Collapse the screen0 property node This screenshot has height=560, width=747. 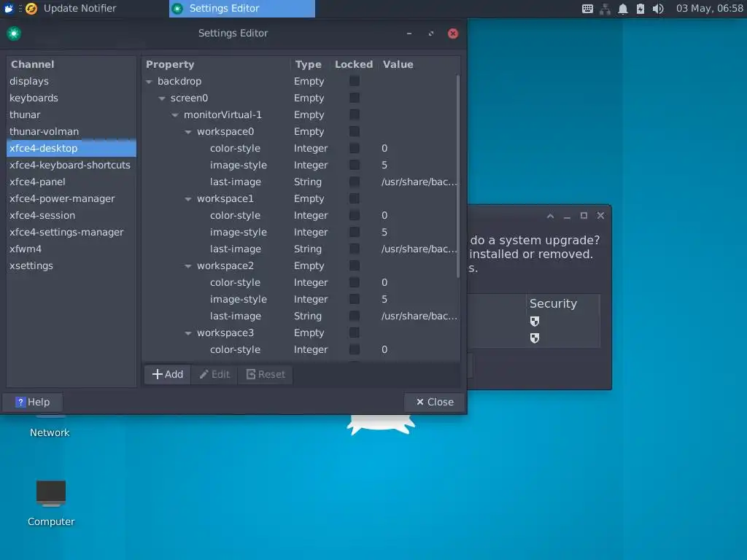click(162, 98)
